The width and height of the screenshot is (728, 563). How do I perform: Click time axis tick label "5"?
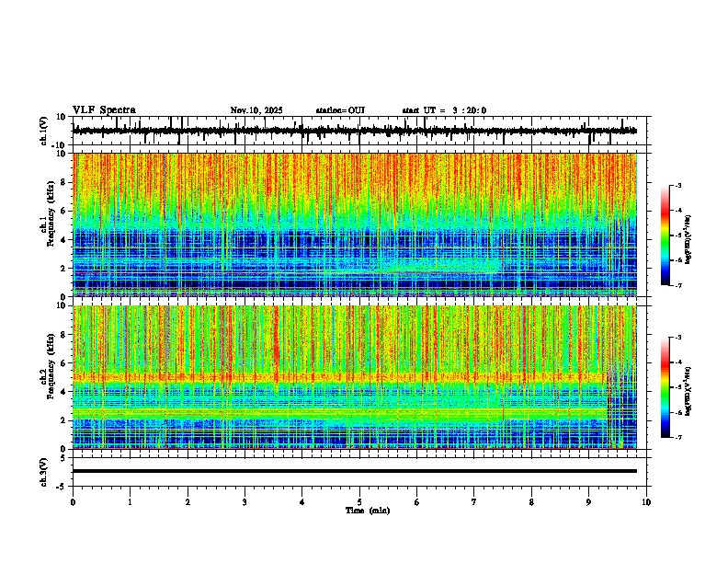[359, 502]
